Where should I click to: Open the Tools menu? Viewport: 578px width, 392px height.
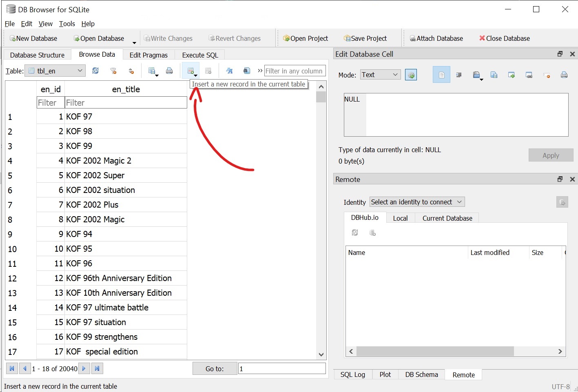click(x=67, y=24)
